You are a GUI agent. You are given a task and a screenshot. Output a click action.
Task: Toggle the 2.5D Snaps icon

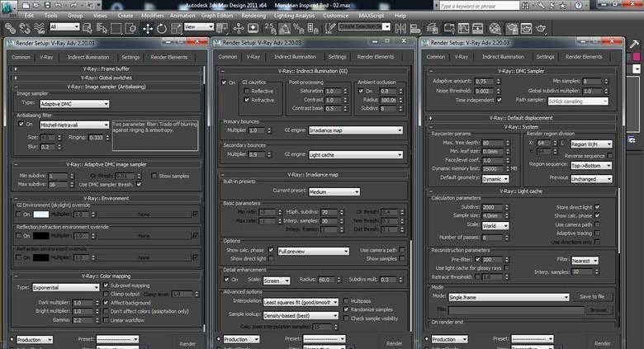point(270,28)
